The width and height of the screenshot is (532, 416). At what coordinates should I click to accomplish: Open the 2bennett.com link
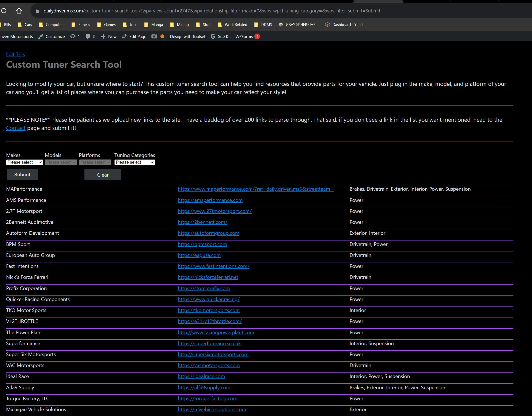click(x=202, y=222)
